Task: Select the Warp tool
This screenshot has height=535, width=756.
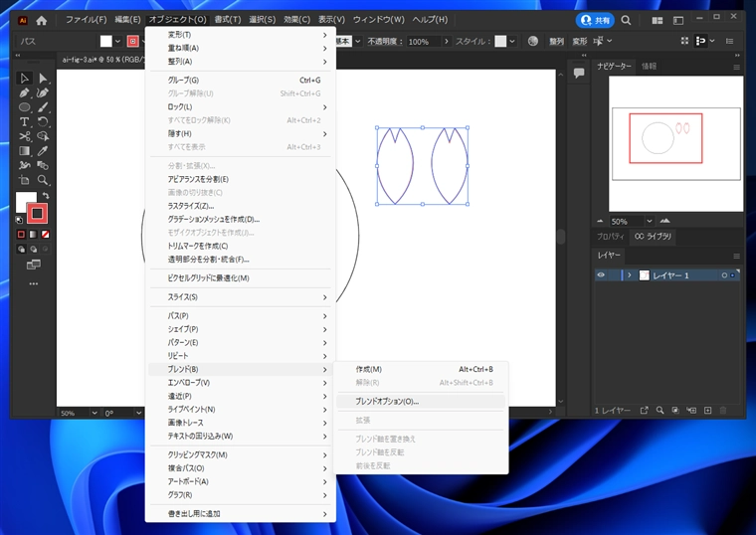Action: (x=24, y=165)
